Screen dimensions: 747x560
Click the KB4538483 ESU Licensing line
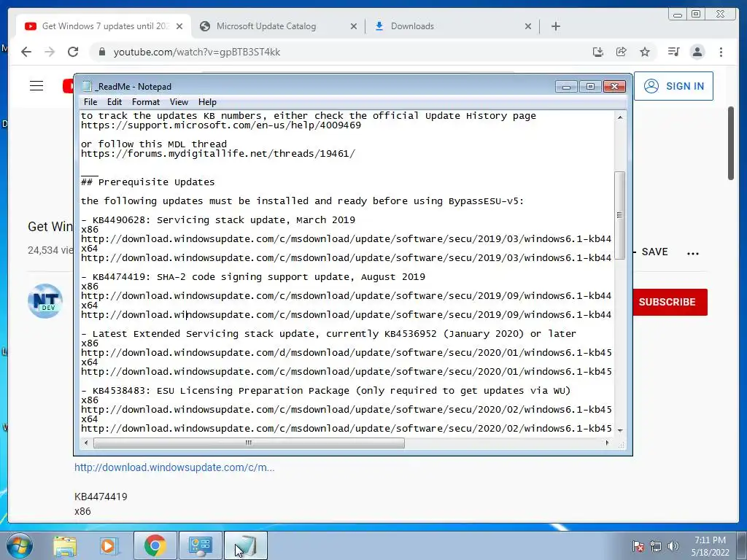point(326,391)
